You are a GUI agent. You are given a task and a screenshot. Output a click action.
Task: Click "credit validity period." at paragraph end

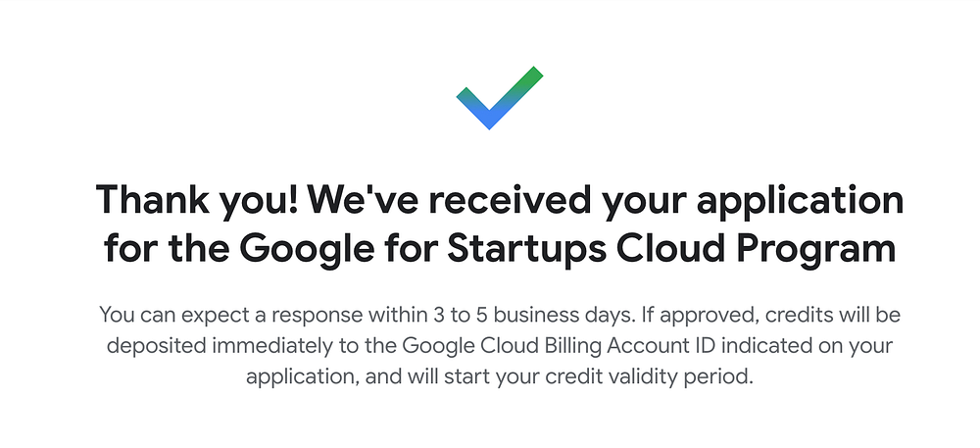650,378
